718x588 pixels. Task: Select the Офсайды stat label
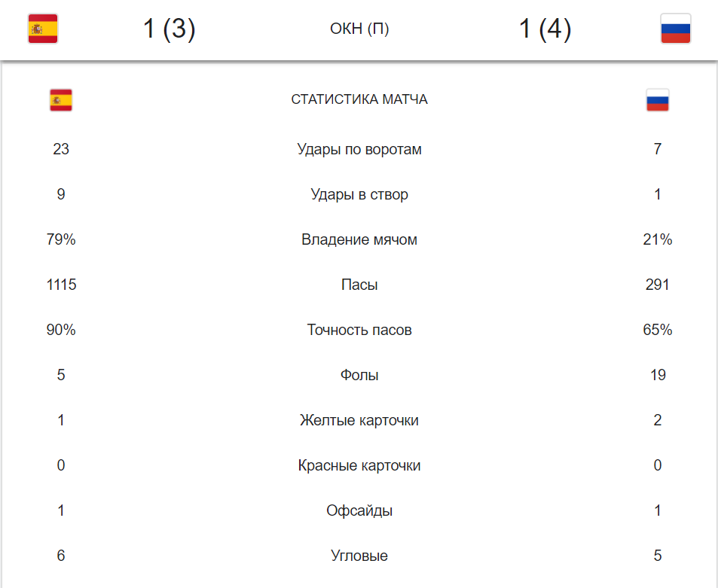click(x=359, y=510)
